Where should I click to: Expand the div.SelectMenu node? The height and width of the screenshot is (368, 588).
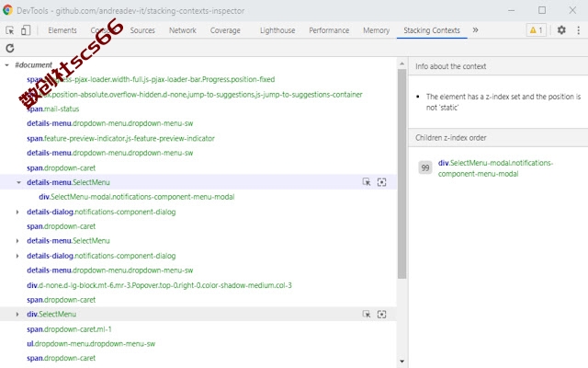(17, 315)
